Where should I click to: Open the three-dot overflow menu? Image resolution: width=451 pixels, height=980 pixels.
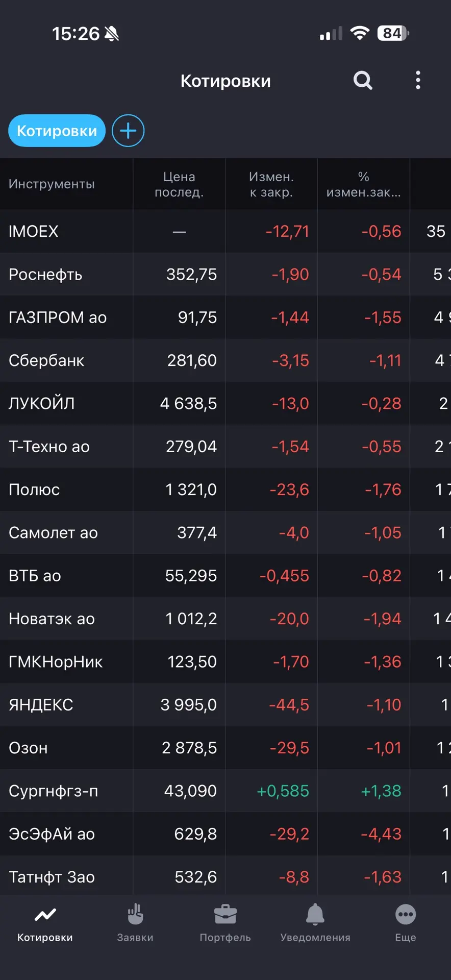pyautogui.click(x=418, y=81)
